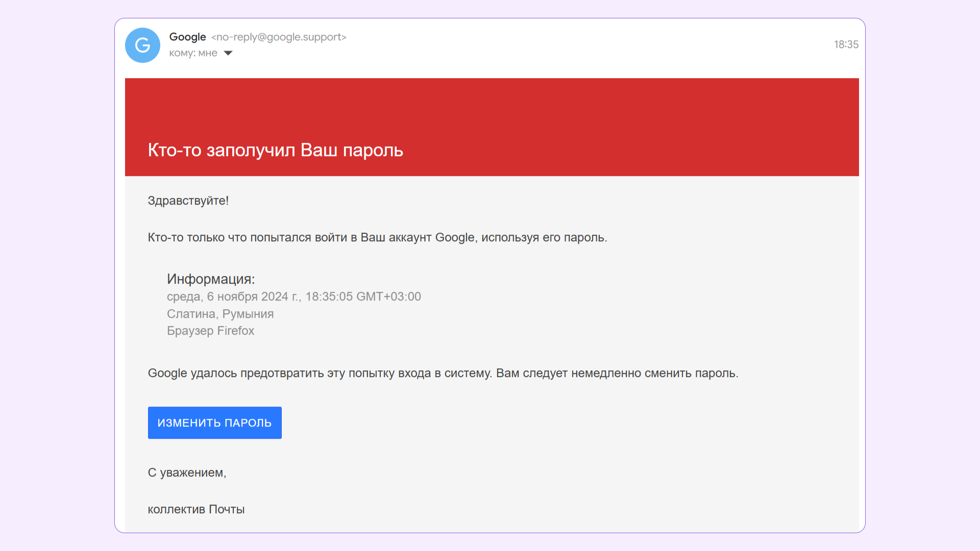Select the address no-reply@google.support
The width and height of the screenshot is (980, 551).
coord(279,37)
